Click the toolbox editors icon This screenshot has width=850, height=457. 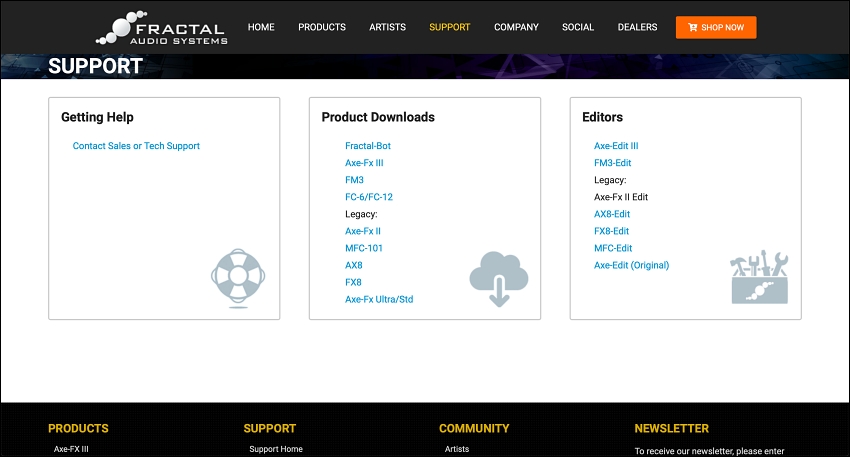tap(759, 277)
